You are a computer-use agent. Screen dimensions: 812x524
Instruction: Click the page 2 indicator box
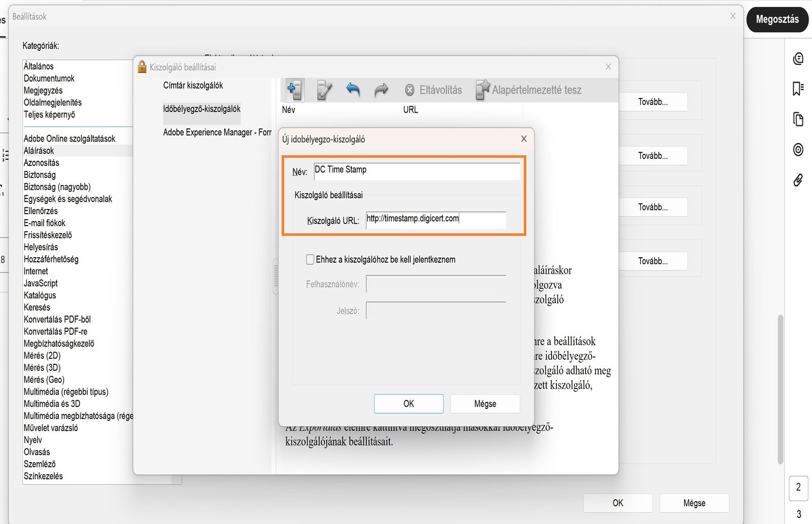(x=798, y=487)
